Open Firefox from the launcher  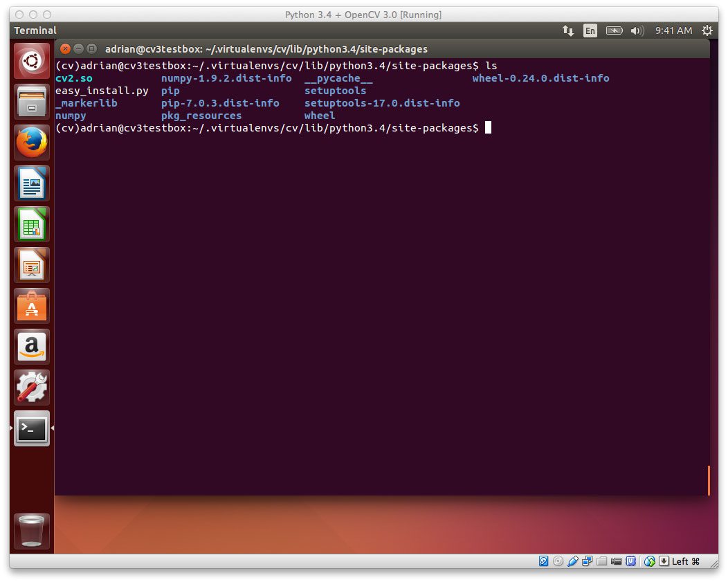click(31, 142)
